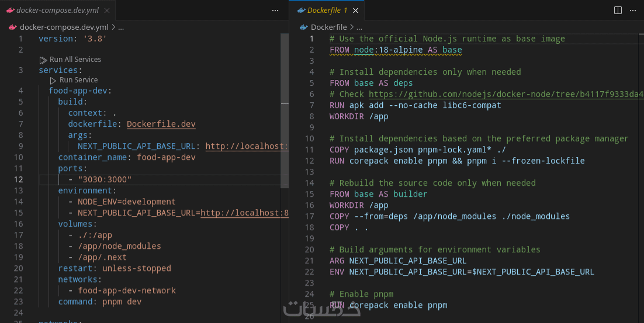This screenshot has width=644, height=323.
Task: Click the "3030:3000" port mapping text
Action: [105, 179]
